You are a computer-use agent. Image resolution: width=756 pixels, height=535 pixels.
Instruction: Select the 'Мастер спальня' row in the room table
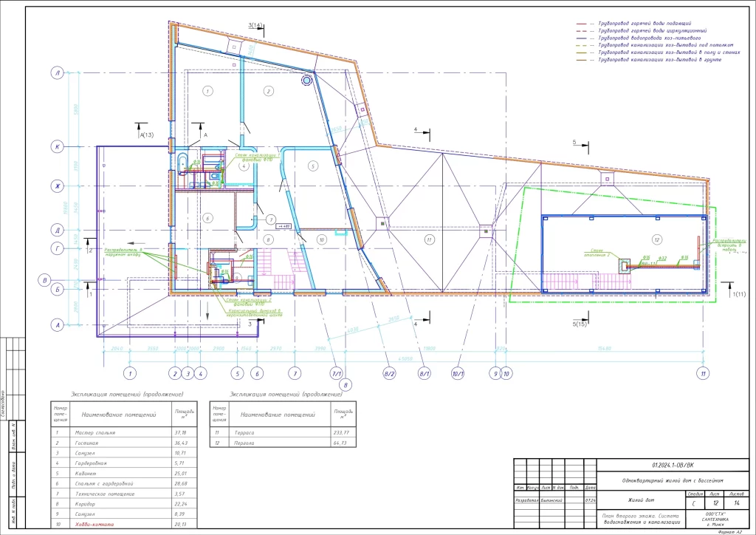(x=118, y=432)
